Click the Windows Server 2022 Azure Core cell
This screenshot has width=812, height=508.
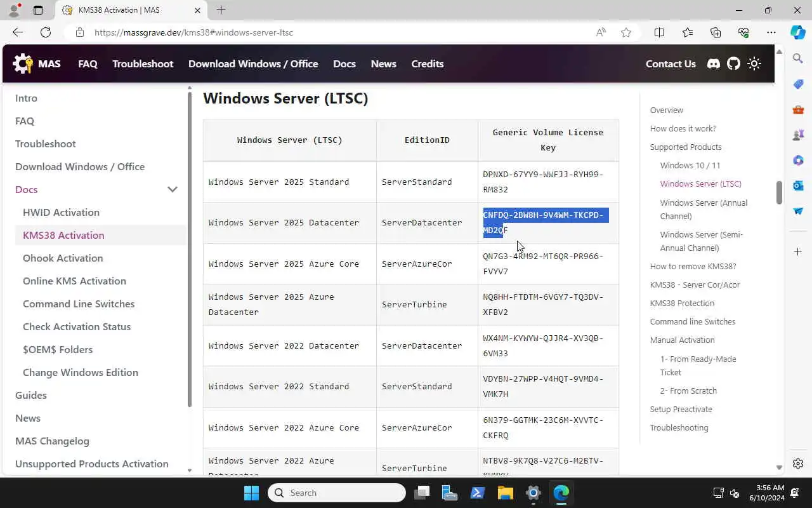(290, 427)
